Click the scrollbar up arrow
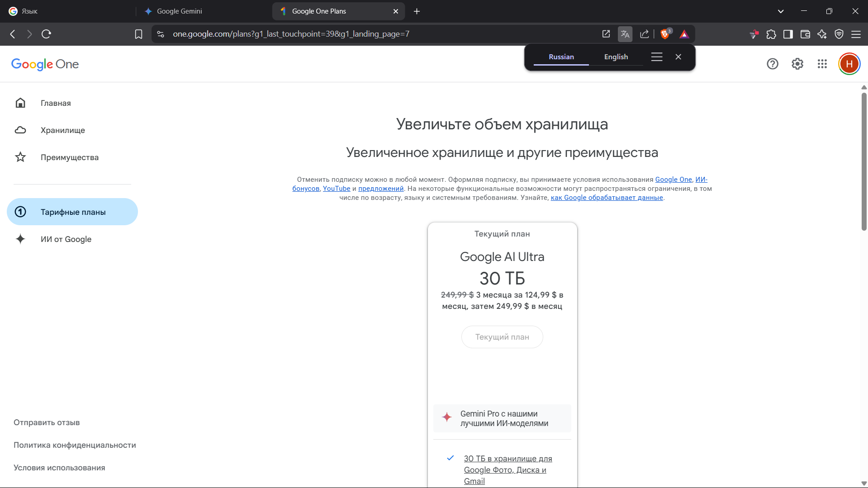This screenshot has width=868, height=488. [864, 87]
